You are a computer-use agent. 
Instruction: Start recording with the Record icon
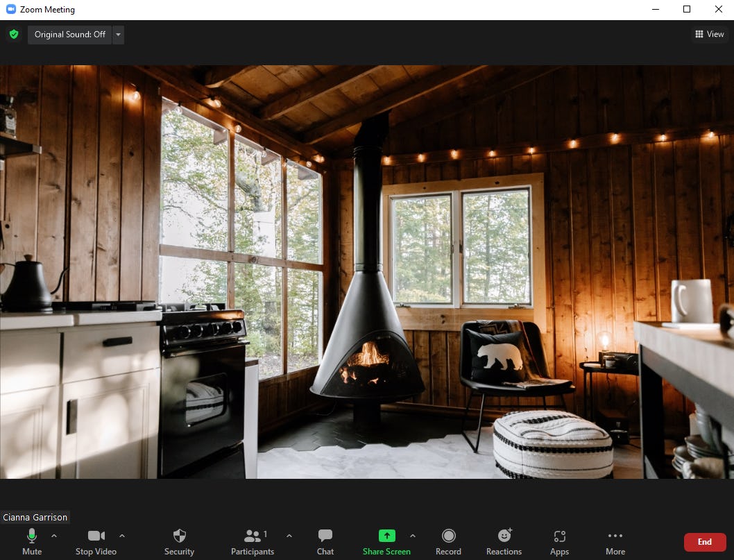tap(448, 535)
